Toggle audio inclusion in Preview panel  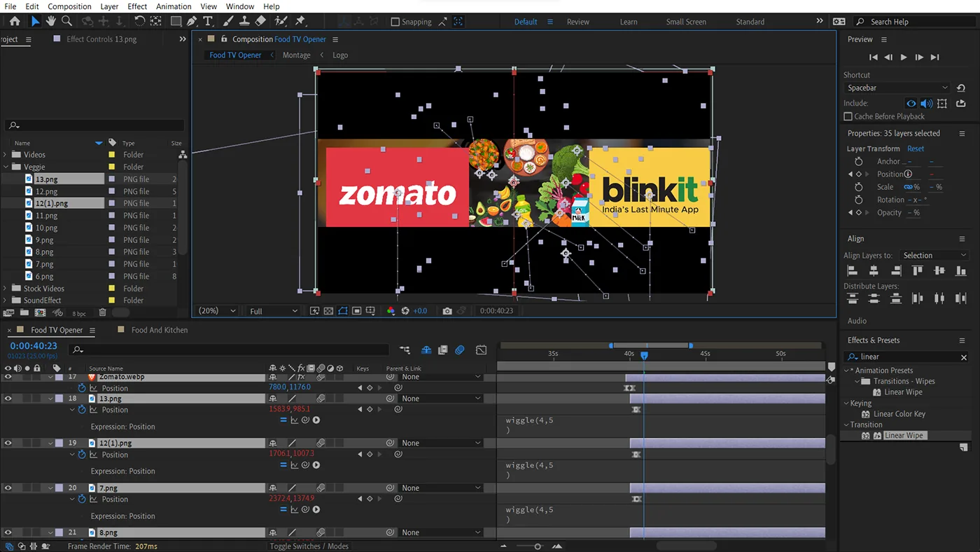click(926, 104)
